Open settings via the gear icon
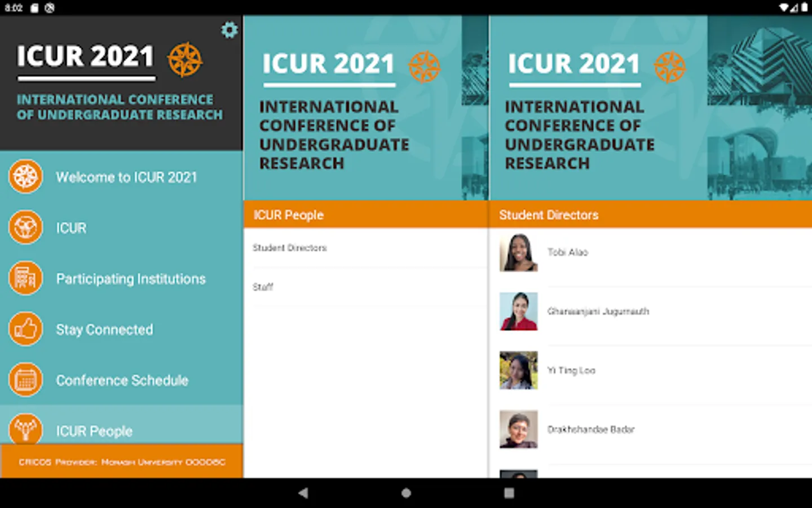The width and height of the screenshot is (812, 508). 229,30
